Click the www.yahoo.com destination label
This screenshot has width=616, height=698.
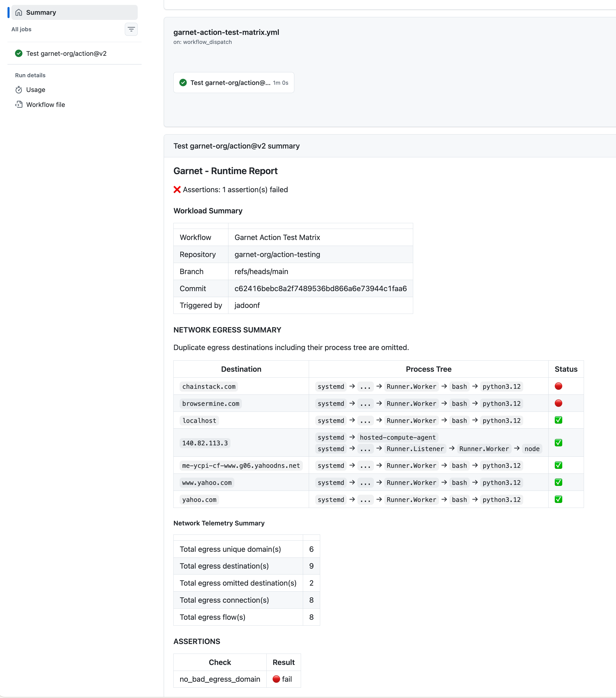[x=206, y=483]
